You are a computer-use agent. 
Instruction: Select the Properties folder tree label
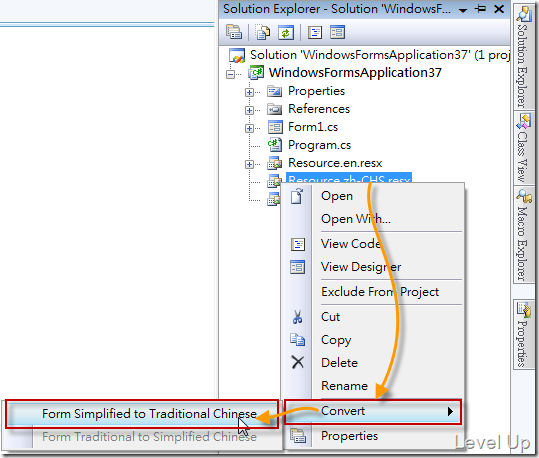[317, 91]
